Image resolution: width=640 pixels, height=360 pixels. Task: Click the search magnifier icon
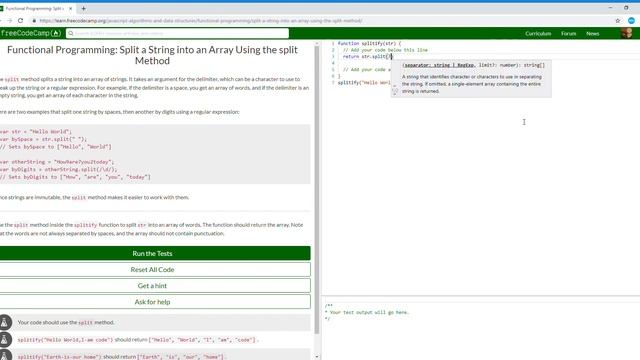[71, 33]
